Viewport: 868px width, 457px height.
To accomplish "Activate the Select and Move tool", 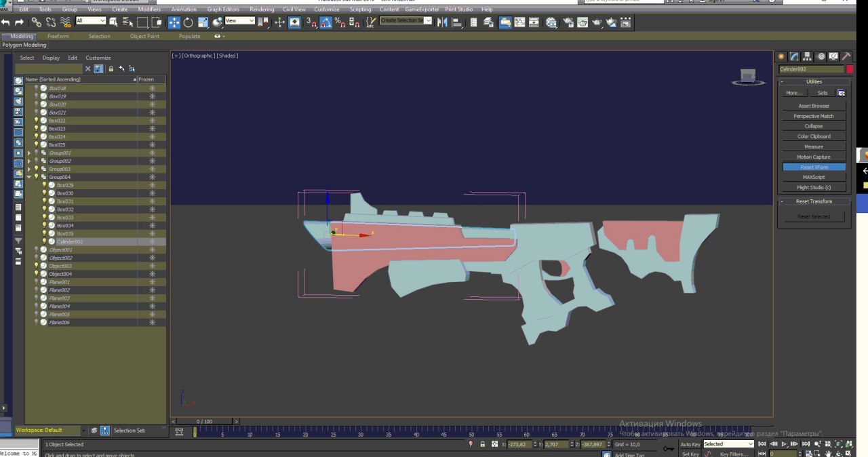I will [174, 22].
